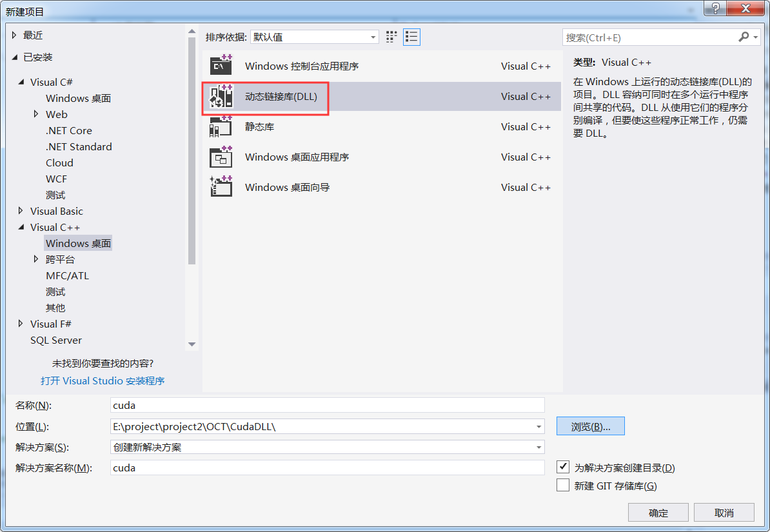Image resolution: width=770 pixels, height=532 pixels.
Task: Expand the Visual Basic node
Action: [x=21, y=211]
